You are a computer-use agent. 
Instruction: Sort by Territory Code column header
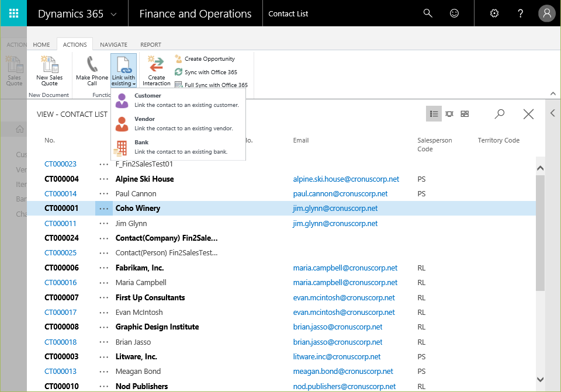pos(498,140)
